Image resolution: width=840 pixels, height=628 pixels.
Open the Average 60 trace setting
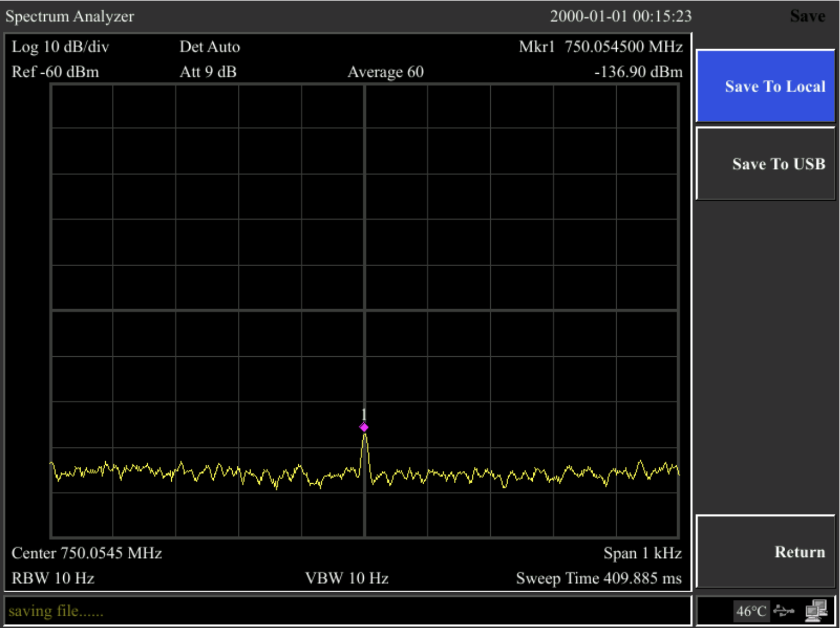click(x=386, y=72)
